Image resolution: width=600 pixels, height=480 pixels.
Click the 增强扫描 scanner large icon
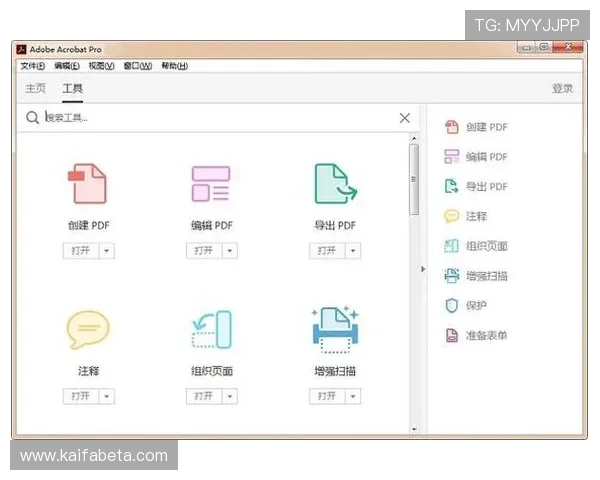click(x=335, y=329)
